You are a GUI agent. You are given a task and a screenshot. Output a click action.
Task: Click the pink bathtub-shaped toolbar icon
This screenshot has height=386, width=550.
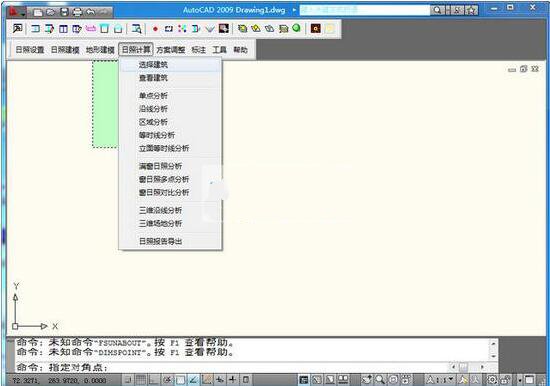(x=90, y=28)
